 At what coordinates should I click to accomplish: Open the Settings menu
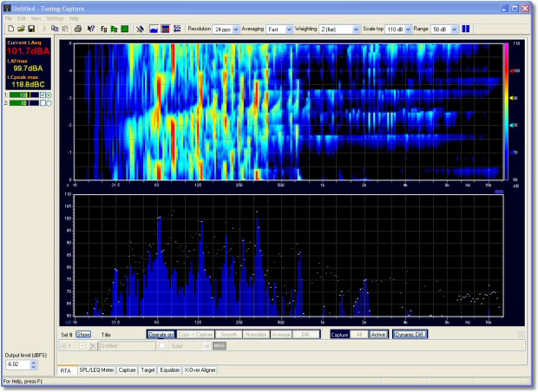[x=55, y=18]
